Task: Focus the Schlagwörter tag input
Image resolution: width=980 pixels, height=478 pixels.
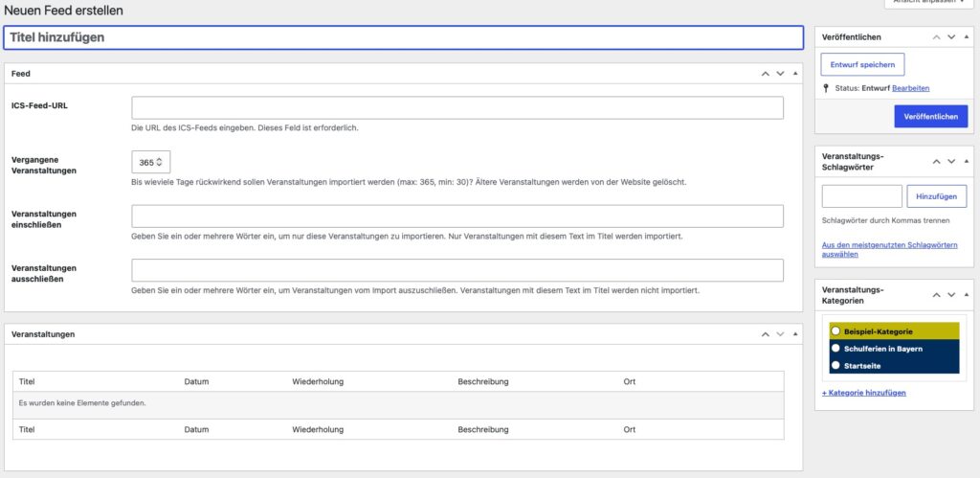Action: point(862,196)
